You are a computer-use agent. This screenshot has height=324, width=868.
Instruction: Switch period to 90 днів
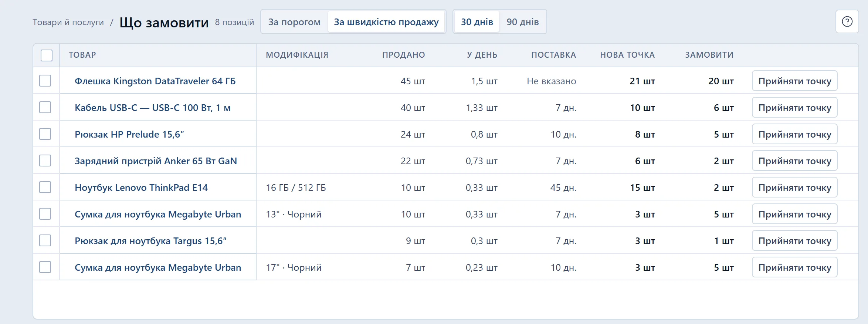tap(523, 22)
